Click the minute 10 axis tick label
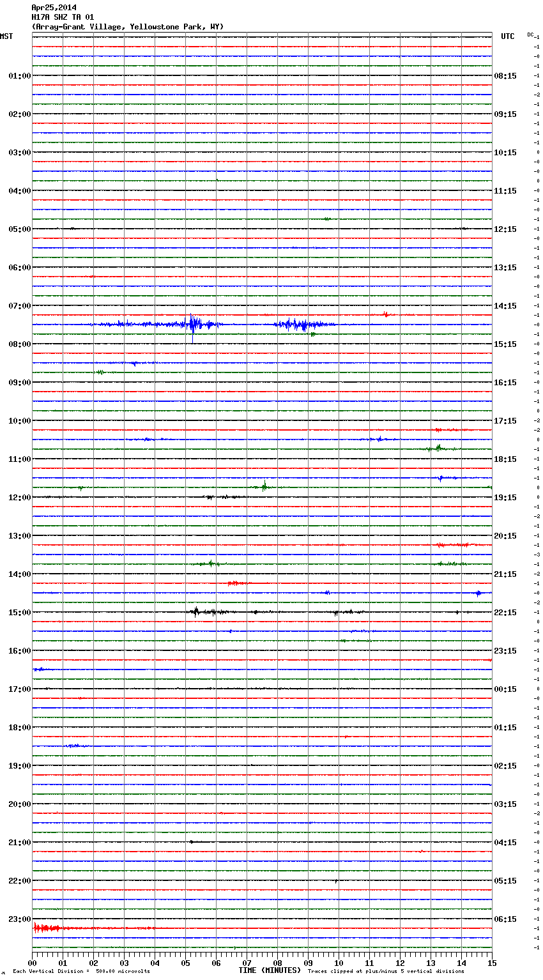The image size is (543, 980). [x=339, y=963]
